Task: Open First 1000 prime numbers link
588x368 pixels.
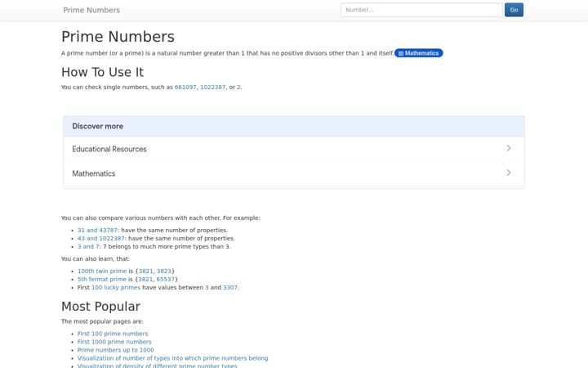Action: click(x=114, y=342)
